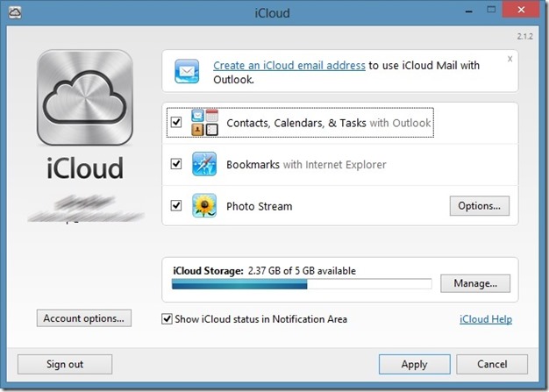
Task: Dismiss the iCloud email address banner
Action: [510, 59]
